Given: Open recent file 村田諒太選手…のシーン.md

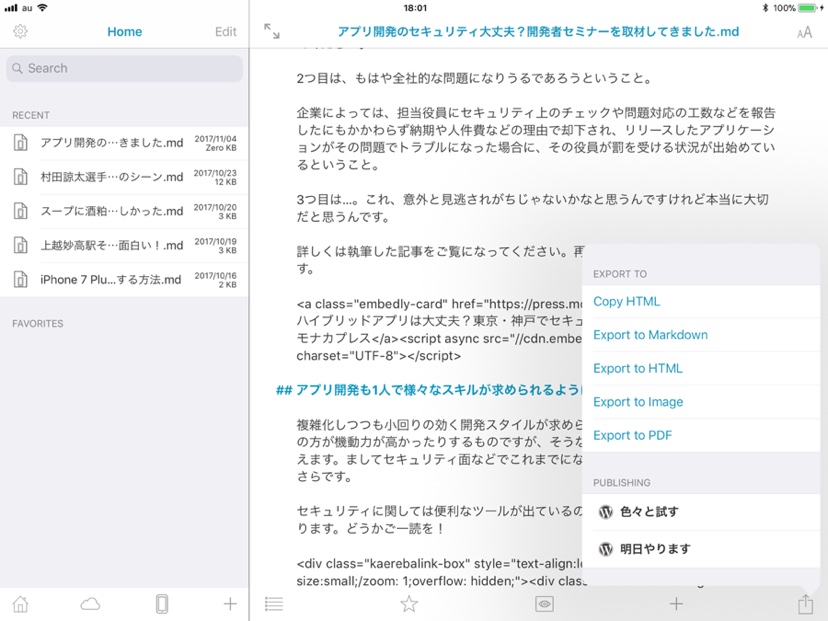Looking at the screenshot, I should click(x=125, y=177).
